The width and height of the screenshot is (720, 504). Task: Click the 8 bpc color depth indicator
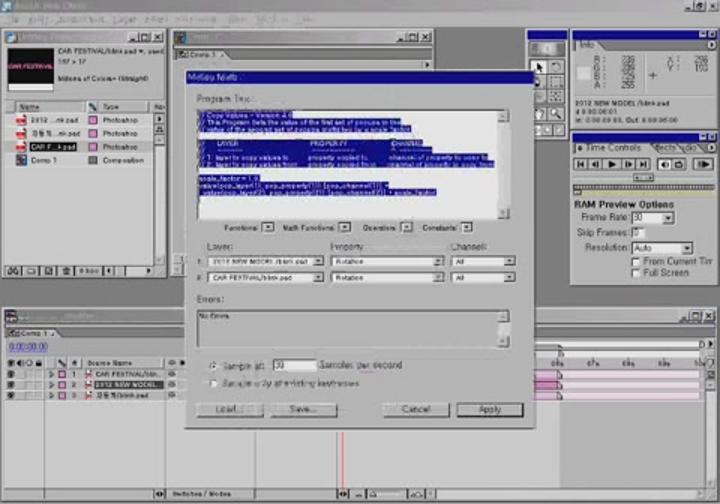pos(89,271)
